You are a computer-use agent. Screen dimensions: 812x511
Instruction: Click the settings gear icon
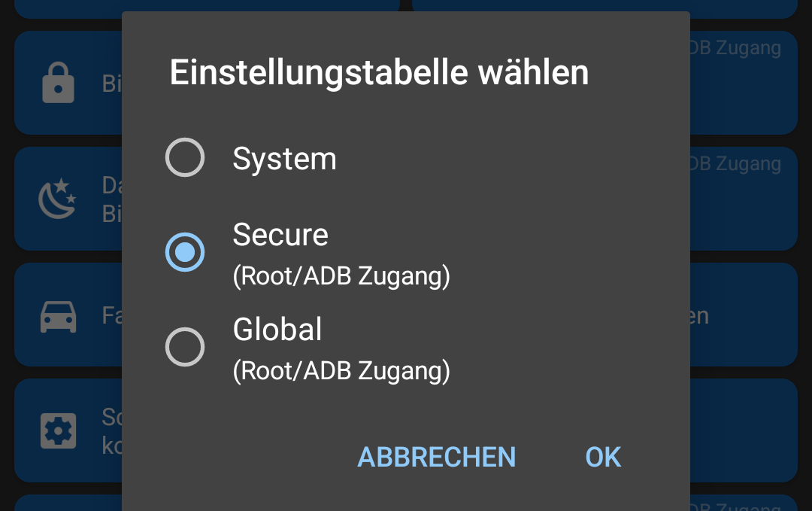[58, 430]
